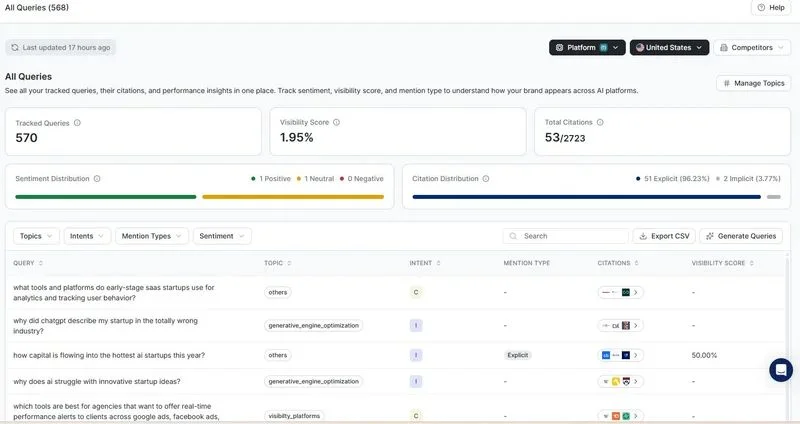Click the All Queries (568) page title
The height and width of the screenshot is (424, 800).
coord(37,8)
